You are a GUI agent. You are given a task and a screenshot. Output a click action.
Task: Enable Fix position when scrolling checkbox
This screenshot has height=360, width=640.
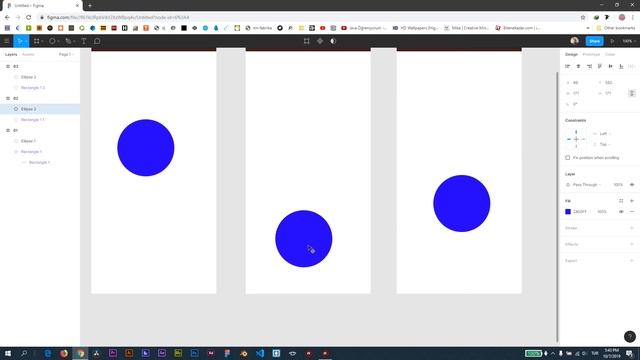[568, 158]
